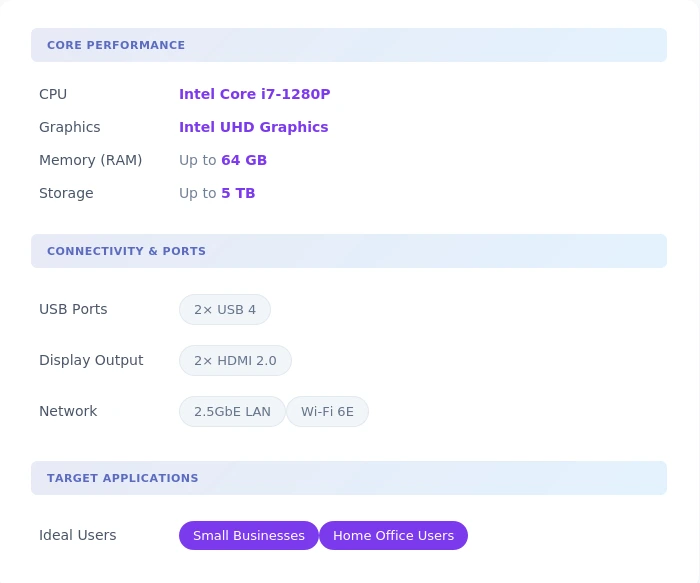The image size is (700, 583).
Task: Click the Intel Core i7-1280P value
Action: coord(254,94)
